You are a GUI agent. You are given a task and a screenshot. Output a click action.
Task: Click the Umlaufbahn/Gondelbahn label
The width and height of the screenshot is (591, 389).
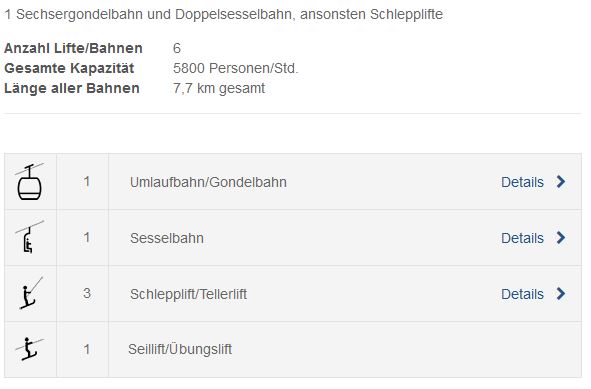208,182
